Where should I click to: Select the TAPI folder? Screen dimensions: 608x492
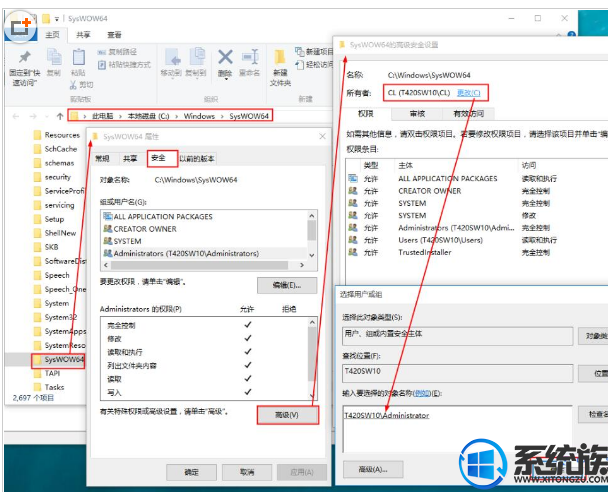click(47, 373)
